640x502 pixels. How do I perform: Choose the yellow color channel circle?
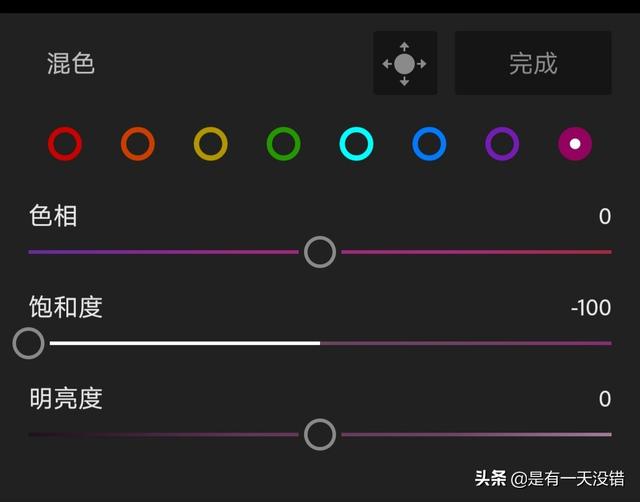pos(211,144)
